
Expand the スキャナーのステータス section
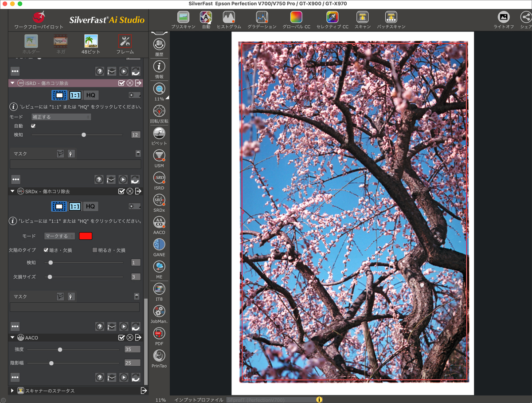(12, 391)
